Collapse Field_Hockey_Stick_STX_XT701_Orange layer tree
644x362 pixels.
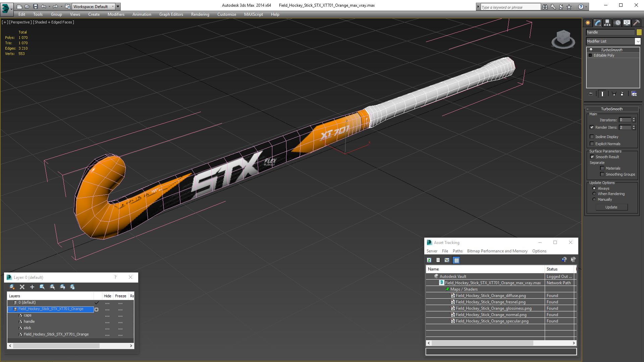10,309
